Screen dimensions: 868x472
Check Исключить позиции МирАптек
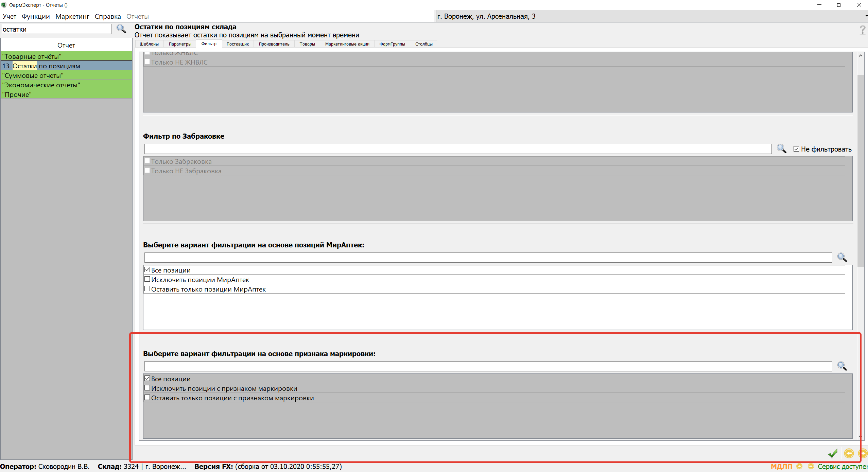pos(147,279)
